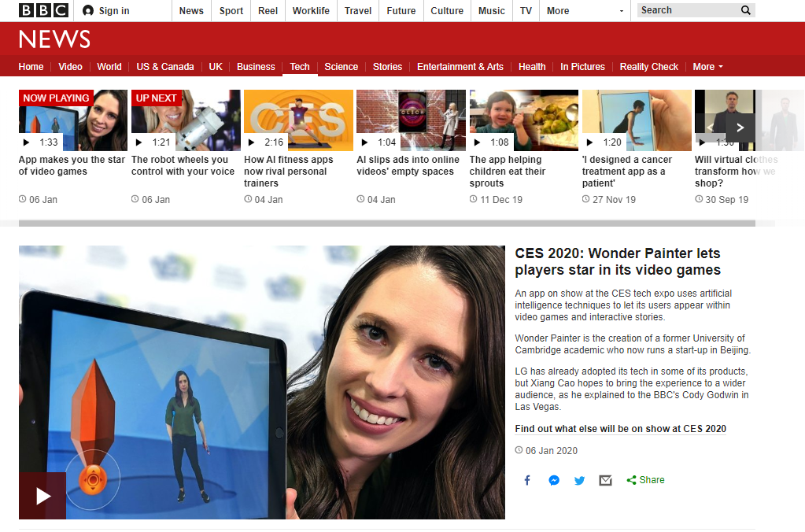Share article by email icon
This screenshot has width=805, height=532.
pos(605,480)
